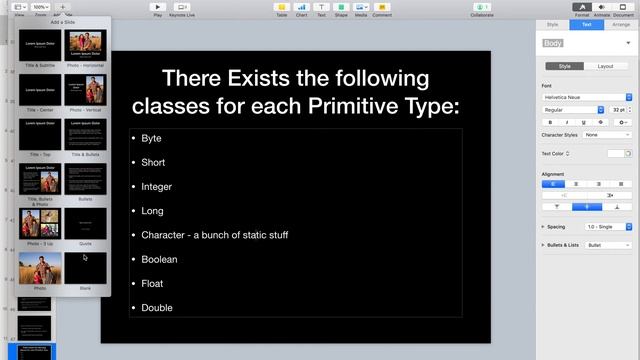Show the Animate inspector
Image resolution: width=640 pixels, height=360 pixels.
coord(602,7)
